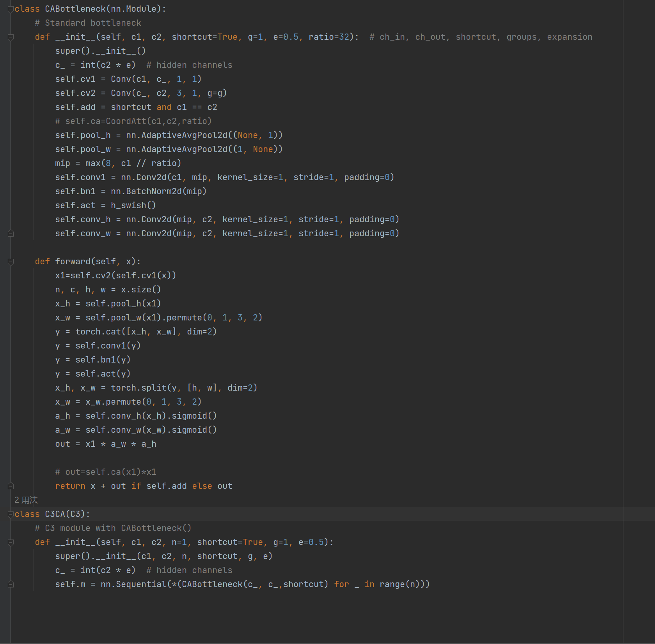Click the nn.BatchNorm2d(mip) expression
Viewport: 655px width, 644px height.
[x=157, y=191]
